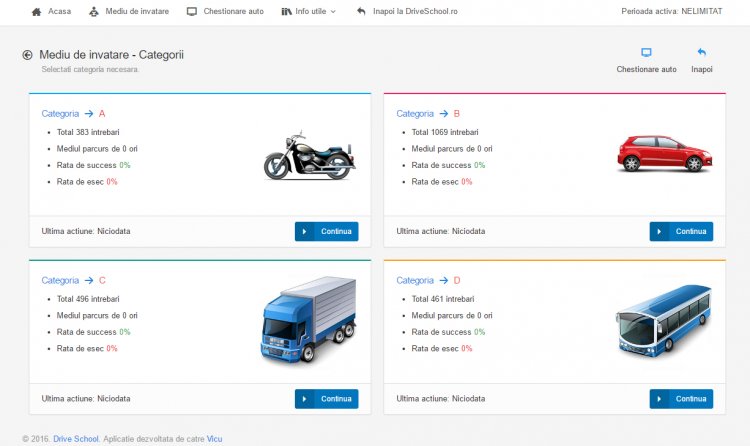
Task: Open the Categoria link for A
Action: [60, 113]
